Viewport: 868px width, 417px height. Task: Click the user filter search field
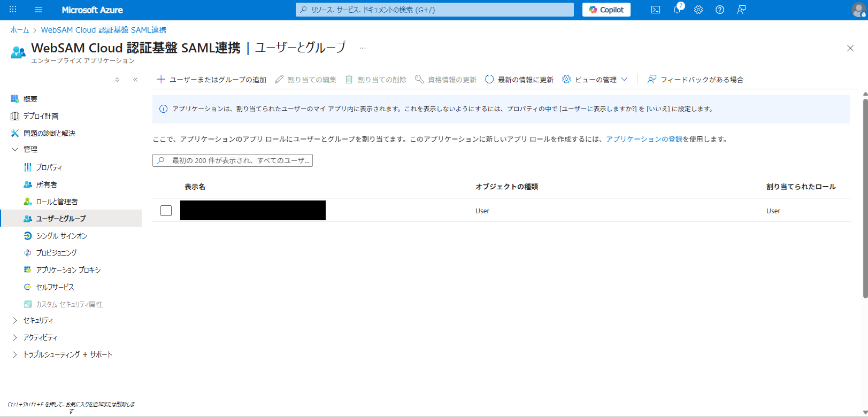pyautogui.click(x=233, y=160)
